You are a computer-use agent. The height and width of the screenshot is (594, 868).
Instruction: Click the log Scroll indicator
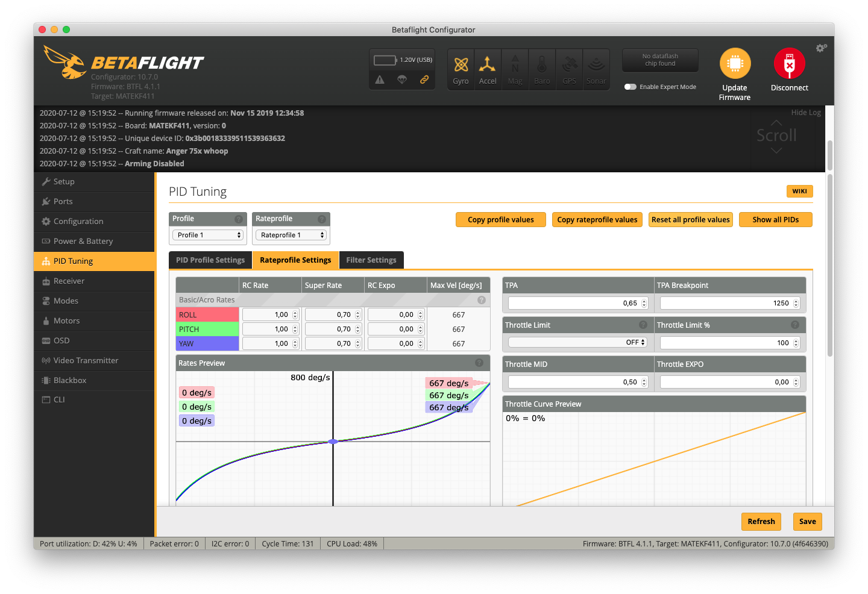[777, 136]
